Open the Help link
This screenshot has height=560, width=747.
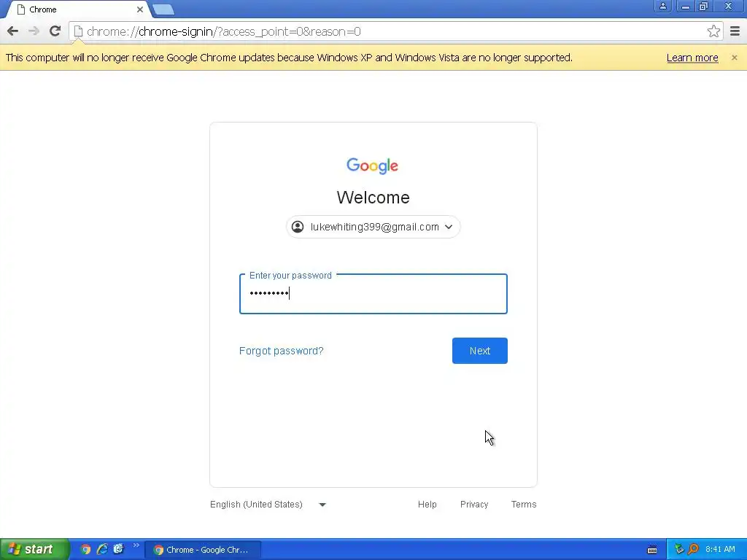click(427, 505)
